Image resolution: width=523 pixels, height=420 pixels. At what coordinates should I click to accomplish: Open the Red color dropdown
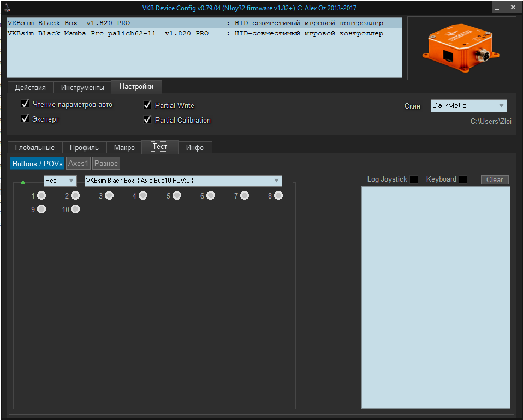click(60, 181)
